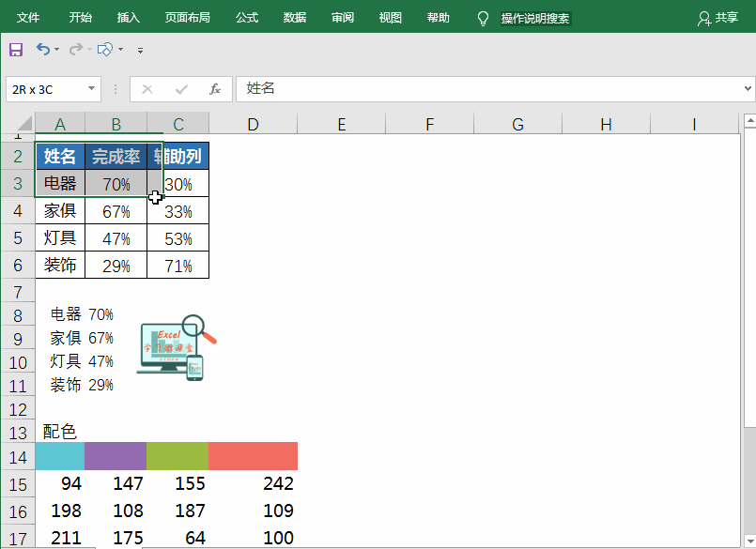756x549 pixels.
Task: Select the cell showing 71%
Action: 177,265
